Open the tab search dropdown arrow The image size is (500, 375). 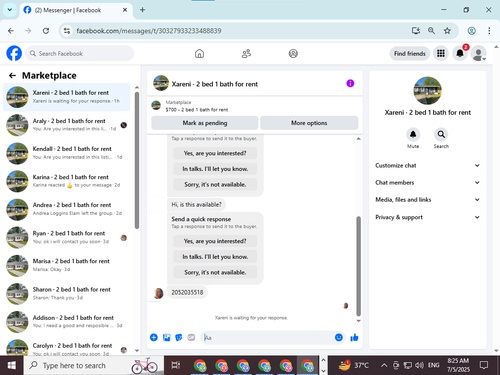pyautogui.click(x=10, y=10)
